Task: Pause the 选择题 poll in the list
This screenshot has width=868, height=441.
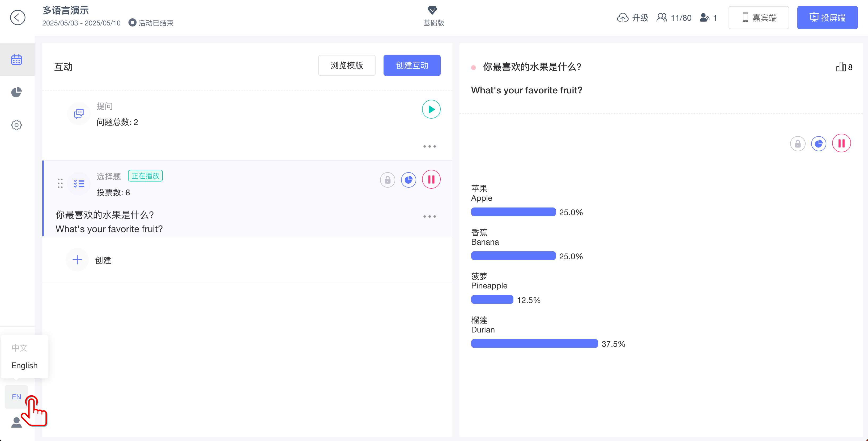Action: click(431, 180)
